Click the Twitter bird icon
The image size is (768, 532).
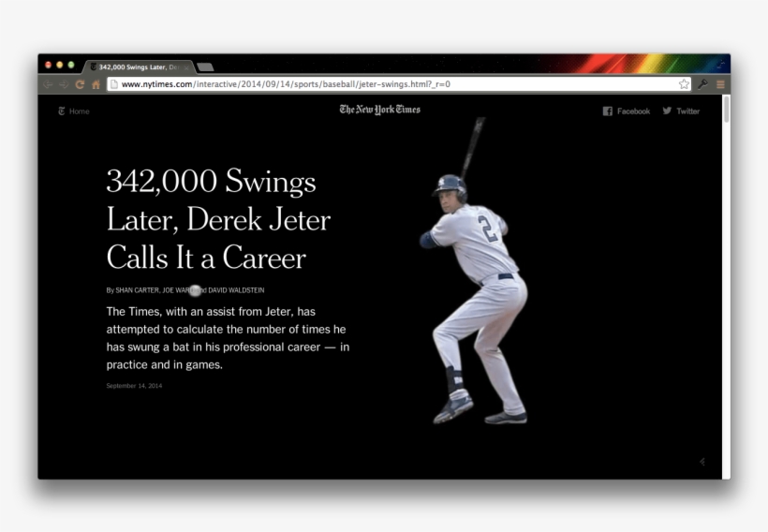(x=667, y=111)
